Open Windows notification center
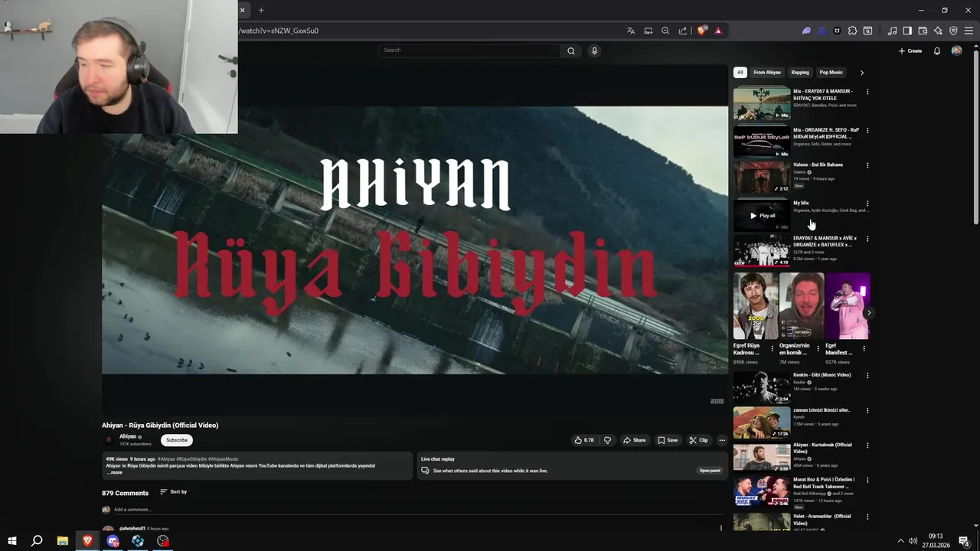 click(965, 541)
